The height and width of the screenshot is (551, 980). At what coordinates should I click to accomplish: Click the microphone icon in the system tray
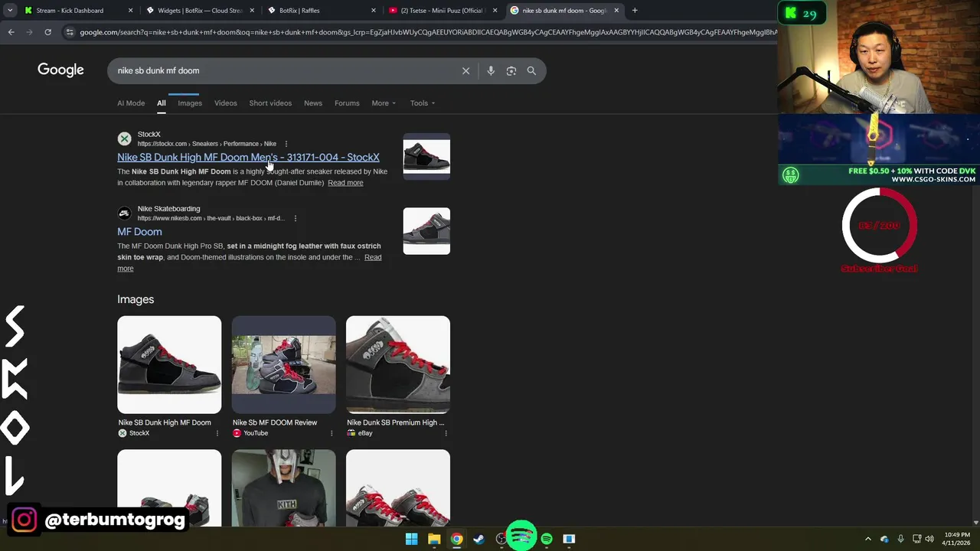(900, 539)
